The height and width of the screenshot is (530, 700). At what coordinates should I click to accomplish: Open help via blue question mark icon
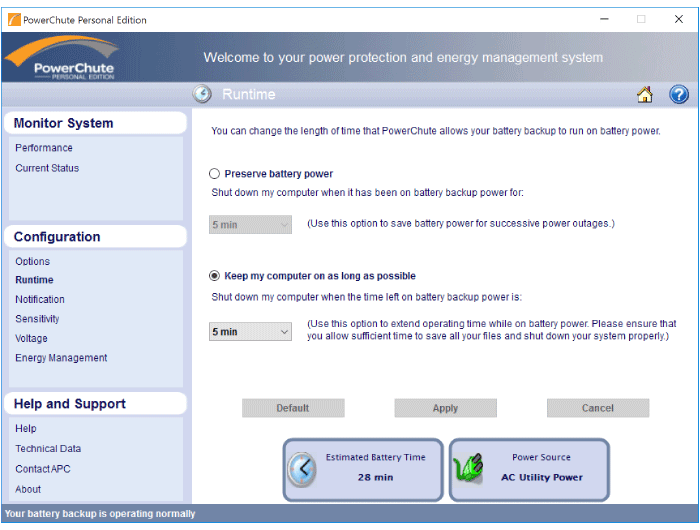click(x=679, y=95)
